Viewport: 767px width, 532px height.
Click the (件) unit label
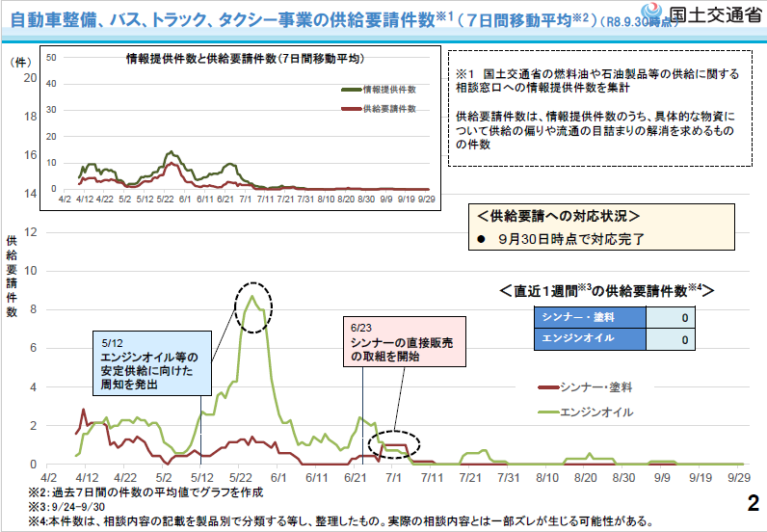coord(20,62)
